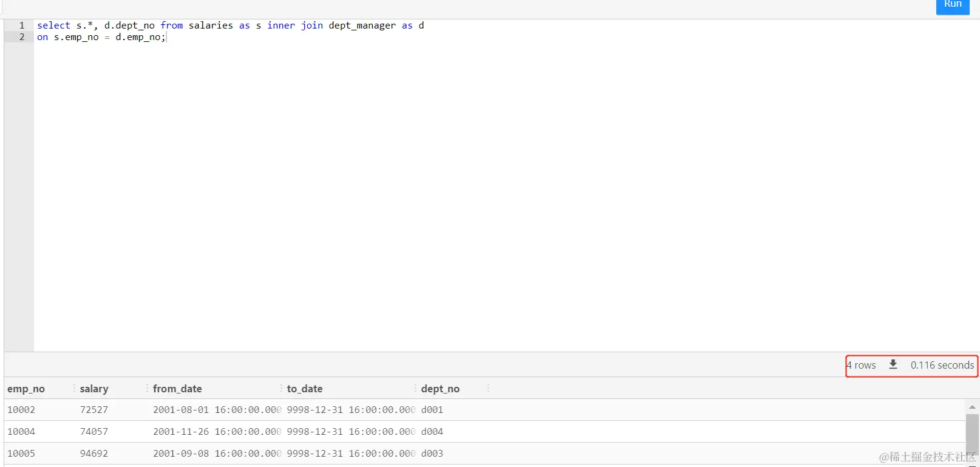This screenshot has height=467, width=980.
Task: Sort by the dept_no column header
Action: pos(440,389)
